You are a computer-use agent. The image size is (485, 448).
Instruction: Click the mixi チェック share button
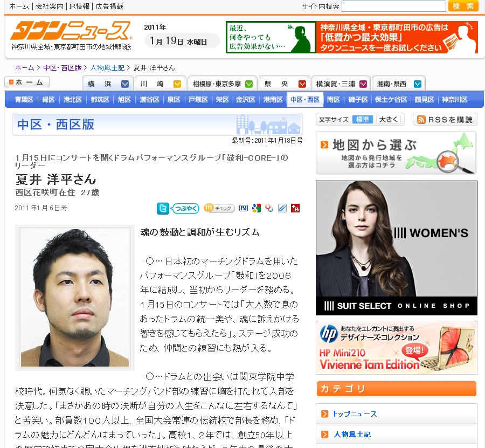point(219,208)
